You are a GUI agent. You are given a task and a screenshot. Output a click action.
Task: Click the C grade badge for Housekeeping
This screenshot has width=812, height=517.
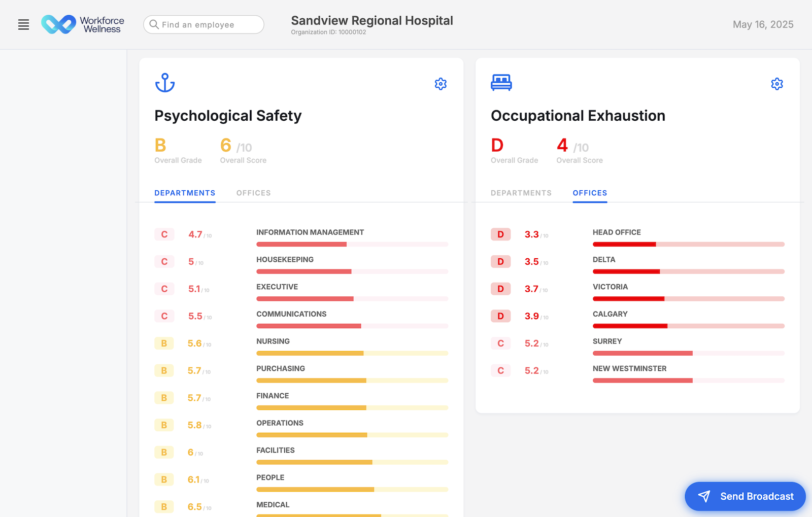(164, 262)
